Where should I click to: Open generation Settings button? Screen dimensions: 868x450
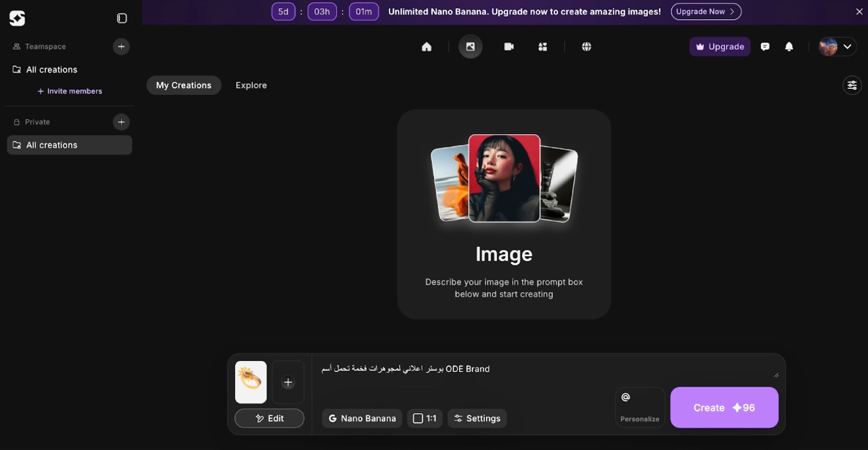(477, 418)
